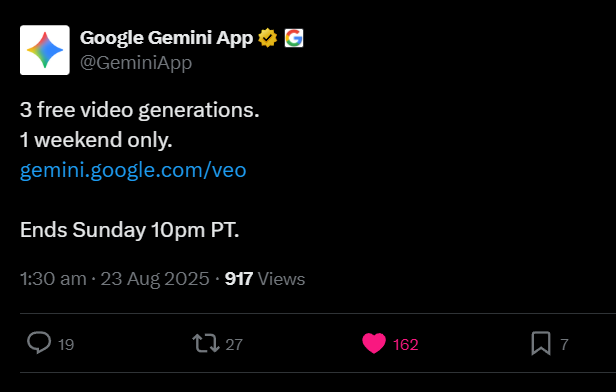Click the like count 162
The width and height of the screenshot is (616, 392).
pos(406,344)
